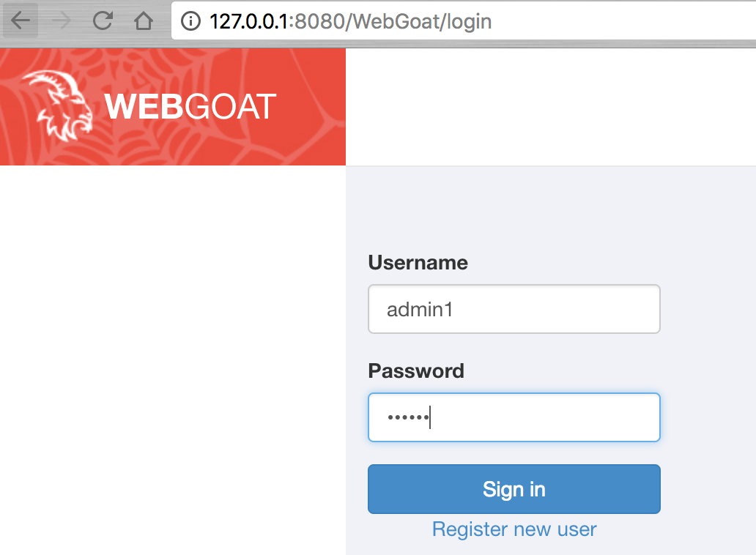The width and height of the screenshot is (756, 555).
Task: Click the blank white area left of the form
Action: [173, 360]
